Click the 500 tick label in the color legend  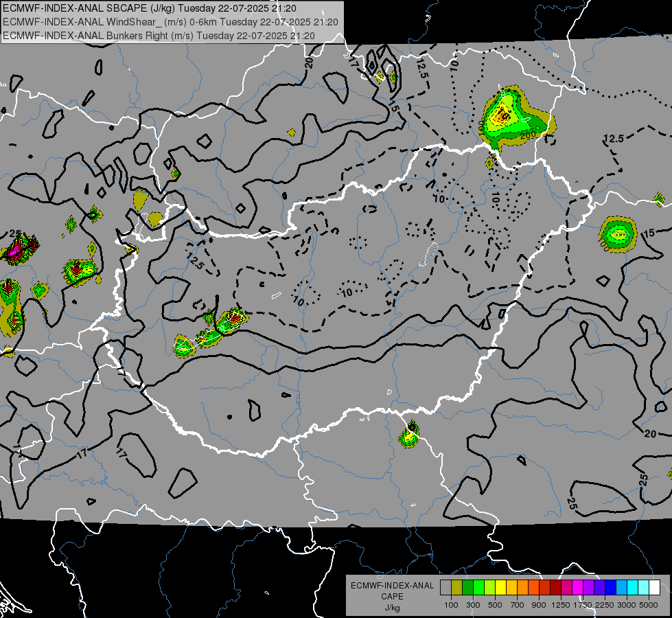click(x=495, y=605)
